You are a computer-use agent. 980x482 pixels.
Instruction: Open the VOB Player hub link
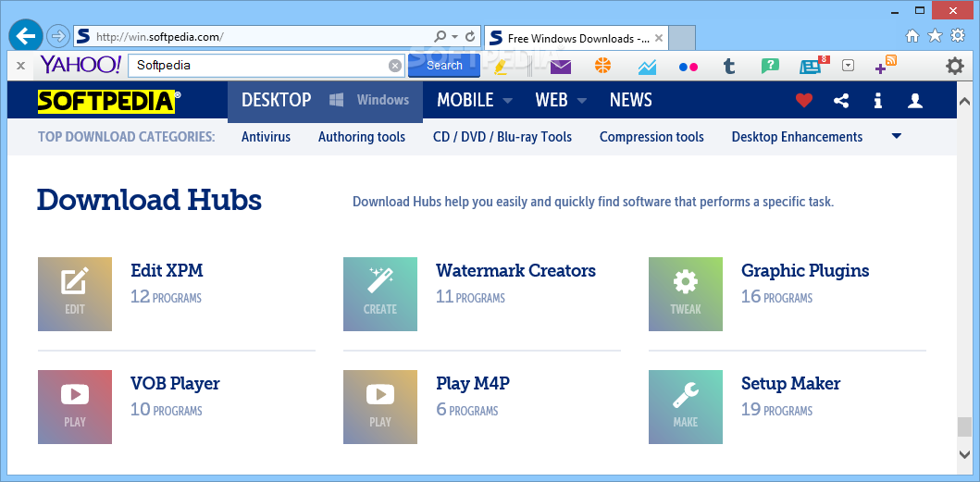175,383
